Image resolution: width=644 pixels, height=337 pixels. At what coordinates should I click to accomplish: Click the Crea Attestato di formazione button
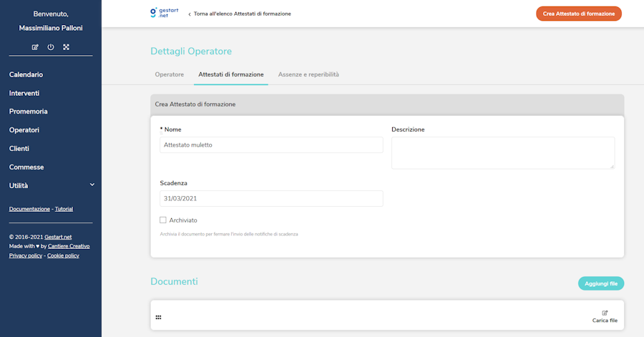click(x=578, y=14)
